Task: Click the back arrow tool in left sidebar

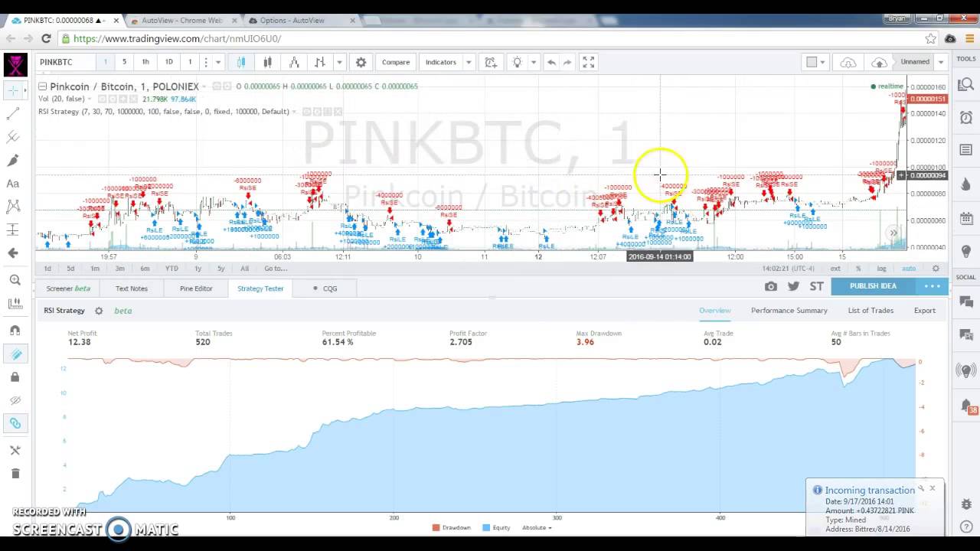Action: point(14,253)
